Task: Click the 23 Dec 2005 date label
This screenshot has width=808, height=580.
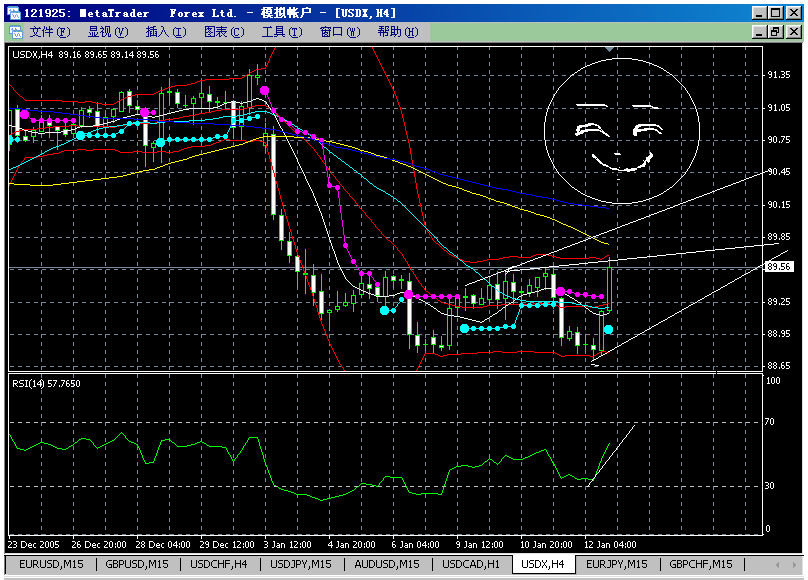Action: tap(33, 544)
